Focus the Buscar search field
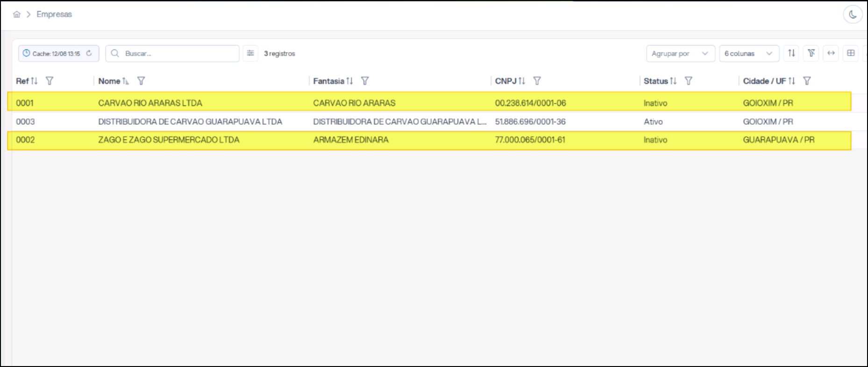Screen dimensions: 868x367 [x=172, y=53]
